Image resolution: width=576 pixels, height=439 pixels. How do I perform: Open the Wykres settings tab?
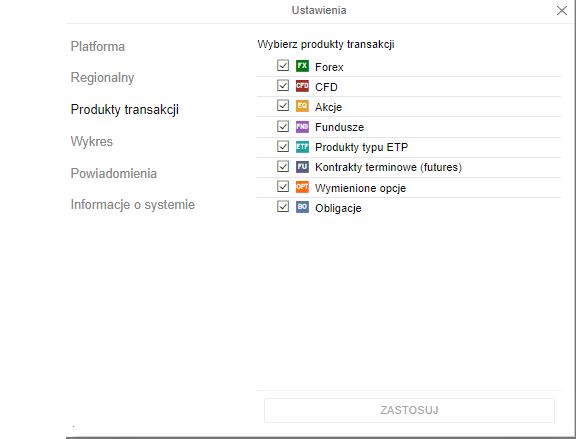92,141
